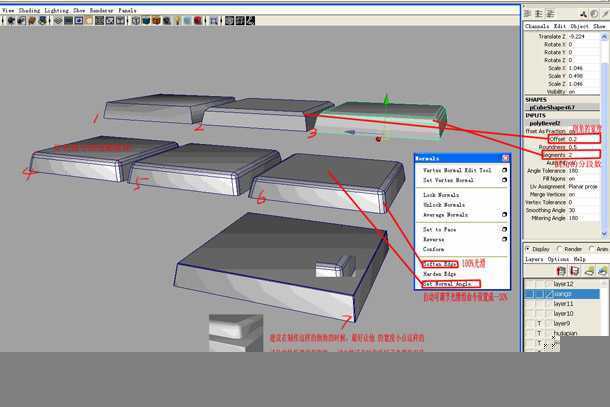Open camera attributes icon beside Select Camera
This screenshot has height=407, width=610.
coord(22,20)
